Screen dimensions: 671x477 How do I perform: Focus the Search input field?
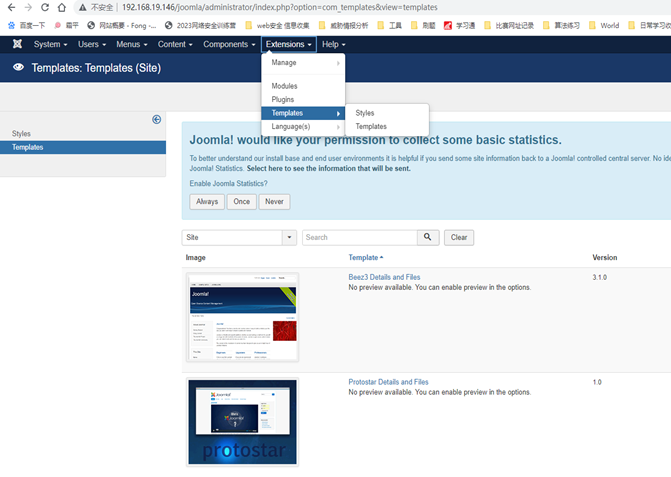(x=359, y=237)
